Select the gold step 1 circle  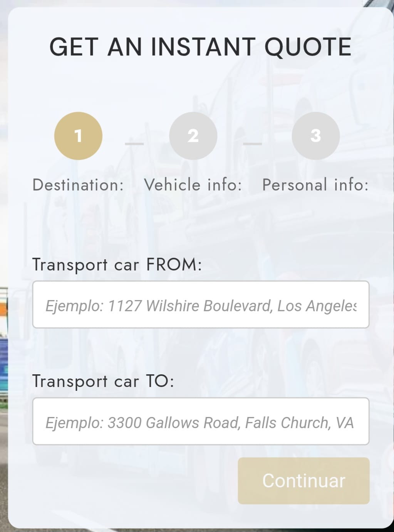point(78,136)
